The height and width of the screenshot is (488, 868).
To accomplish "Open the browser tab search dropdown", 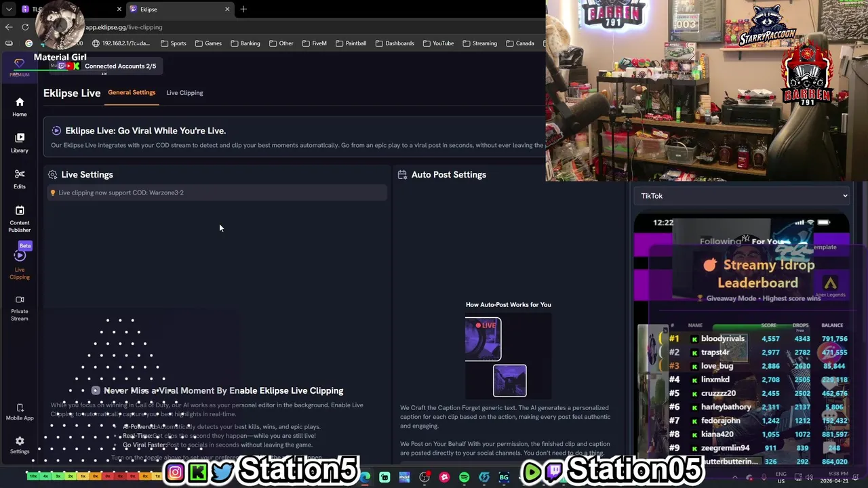I will point(9,9).
